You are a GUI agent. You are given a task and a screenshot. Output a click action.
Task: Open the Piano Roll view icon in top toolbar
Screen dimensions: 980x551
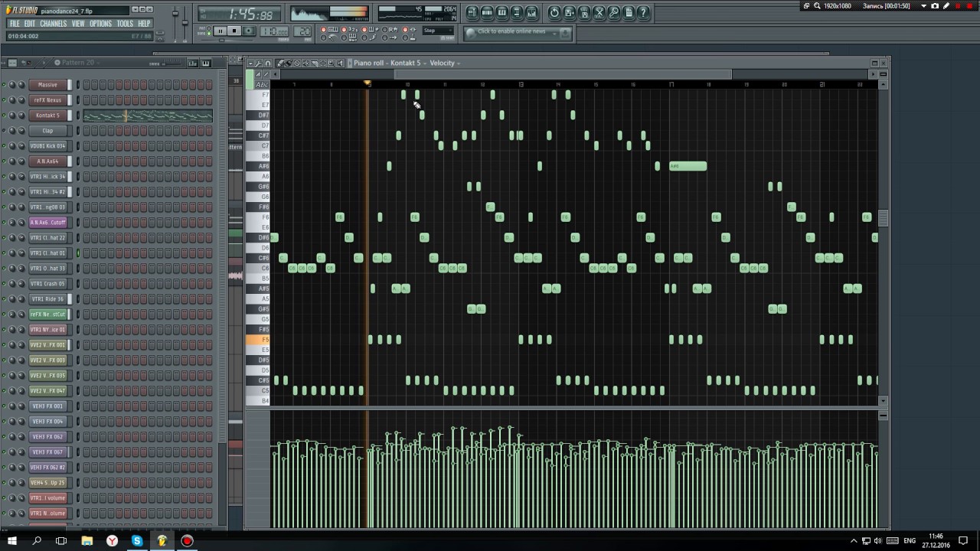coord(501,13)
